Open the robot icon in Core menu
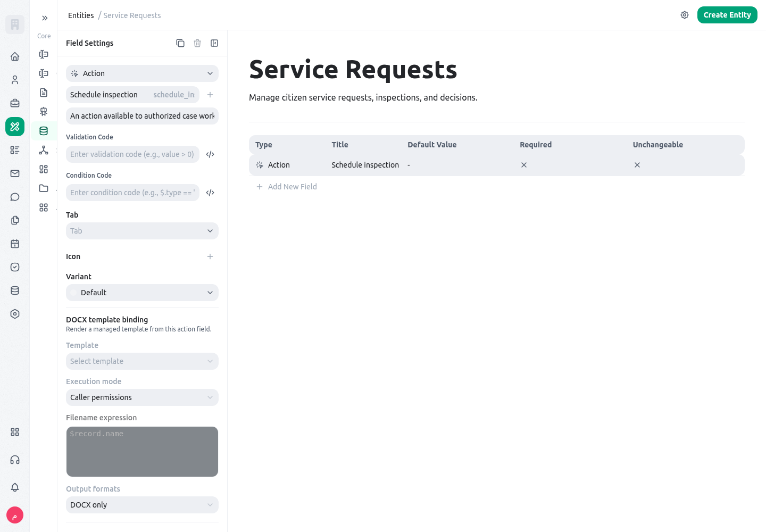Viewport: 766px width, 532px height. 44,112
